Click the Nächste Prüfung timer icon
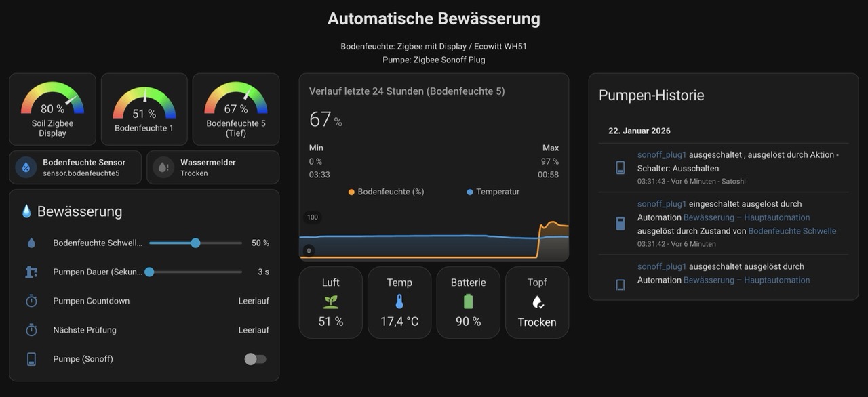 click(31, 330)
